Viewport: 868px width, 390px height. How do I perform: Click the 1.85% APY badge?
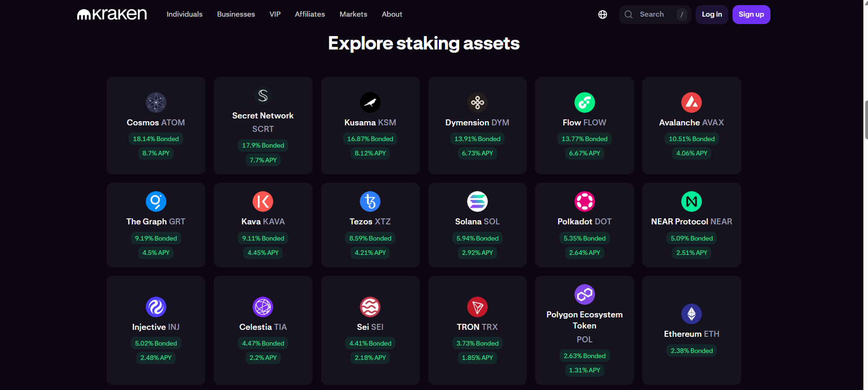coord(477,358)
